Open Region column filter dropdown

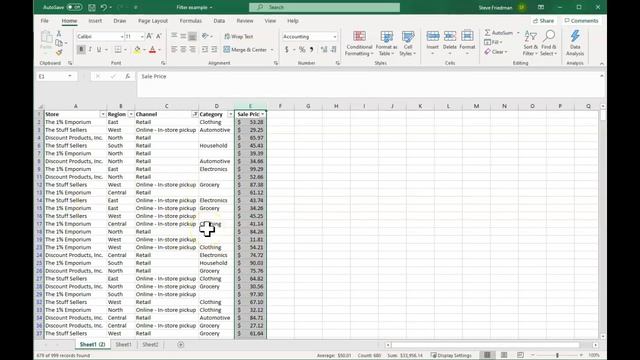131,114
